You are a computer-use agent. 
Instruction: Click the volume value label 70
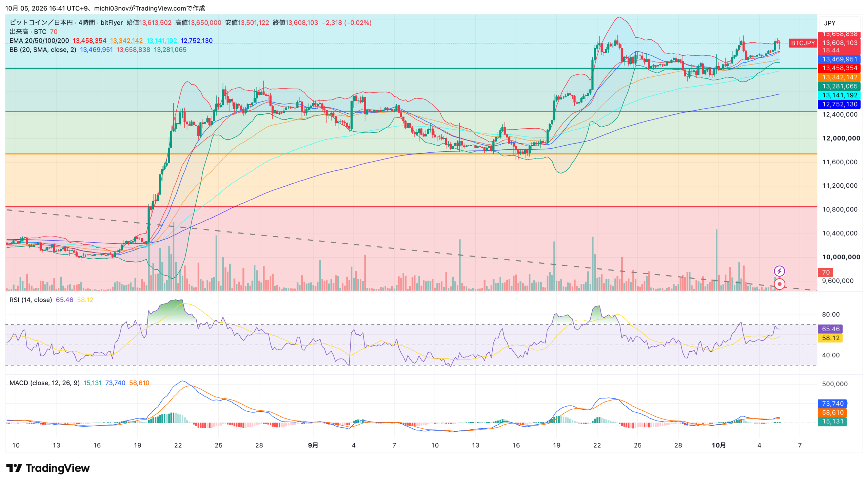pyautogui.click(x=826, y=272)
